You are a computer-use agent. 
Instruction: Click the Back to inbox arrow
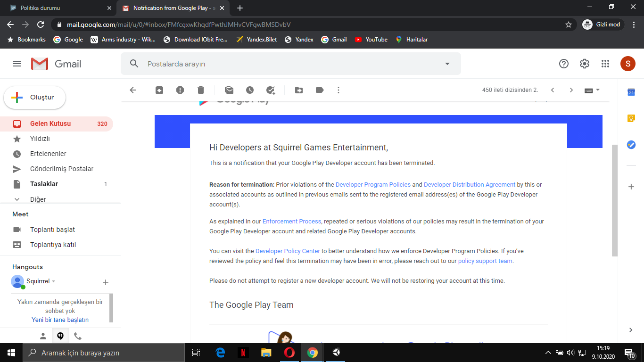point(133,90)
